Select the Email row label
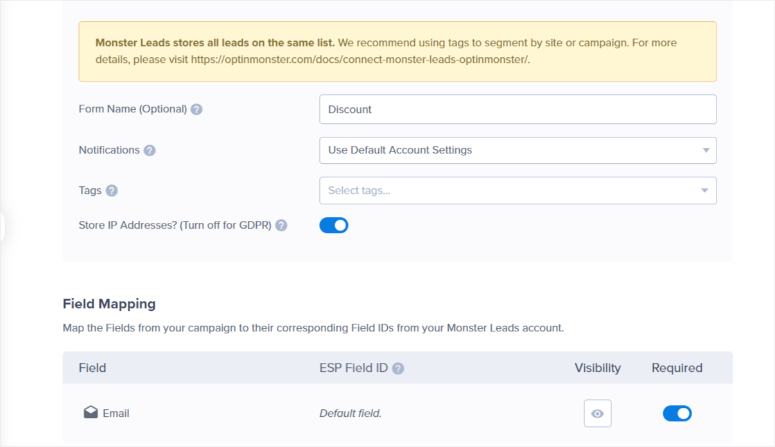The height and width of the screenshot is (447, 775). point(115,413)
